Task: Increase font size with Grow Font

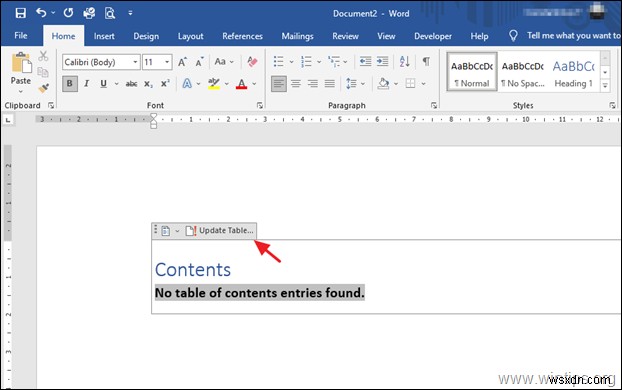Action: [182, 62]
